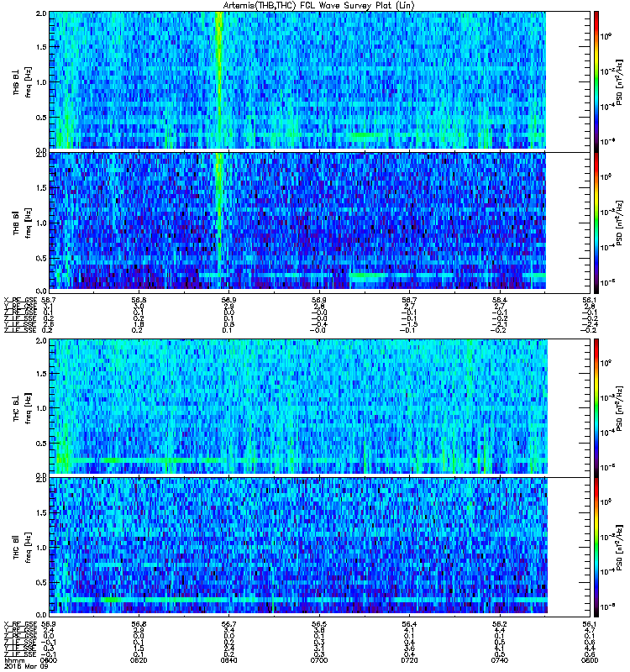Click the Z_RE_GSE row label under the THC panels

pos(20,636)
